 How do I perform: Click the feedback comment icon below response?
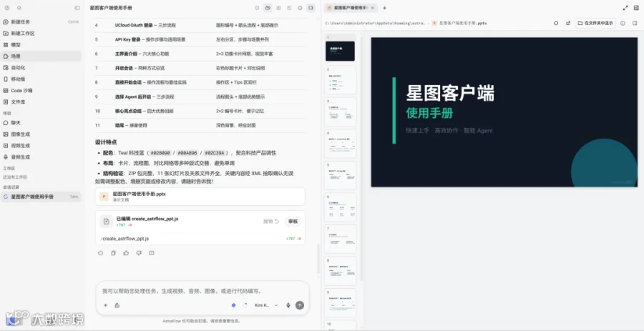point(152,253)
